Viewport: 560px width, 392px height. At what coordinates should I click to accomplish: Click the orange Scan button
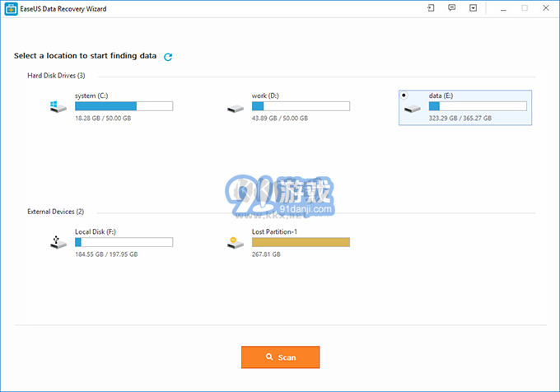(280, 357)
